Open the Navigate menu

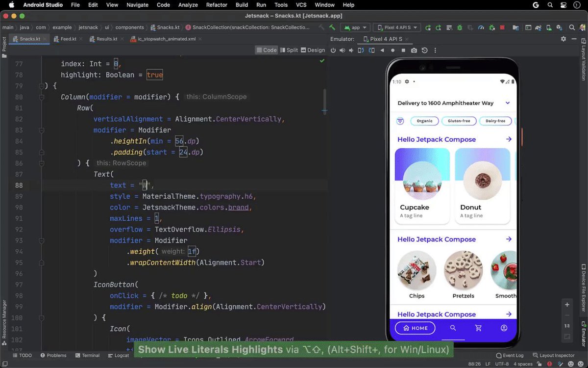pyautogui.click(x=137, y=5)
